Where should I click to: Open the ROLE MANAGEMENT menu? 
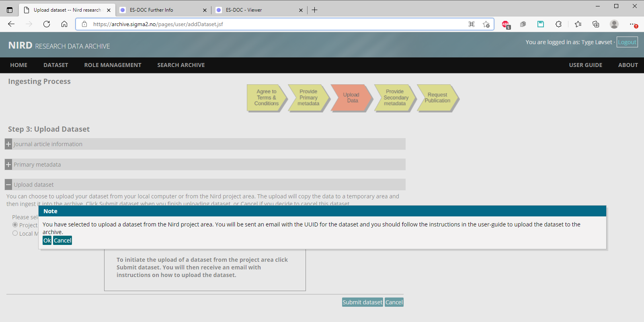113,65
